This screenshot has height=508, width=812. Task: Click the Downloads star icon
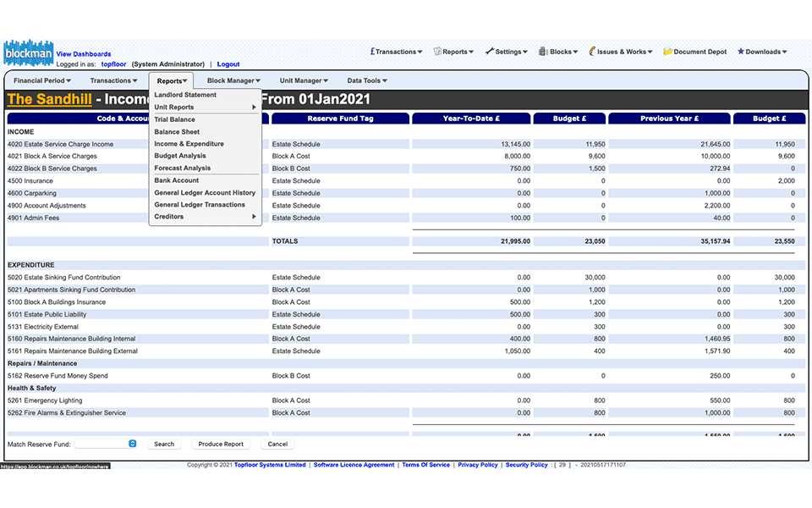point(741,52)
